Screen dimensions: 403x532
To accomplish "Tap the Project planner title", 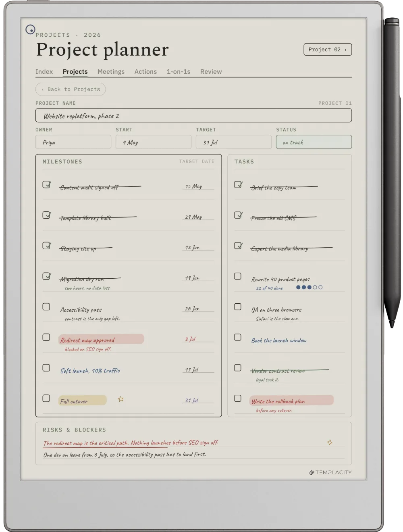I will pyautogui.click(x=102, y=50).
